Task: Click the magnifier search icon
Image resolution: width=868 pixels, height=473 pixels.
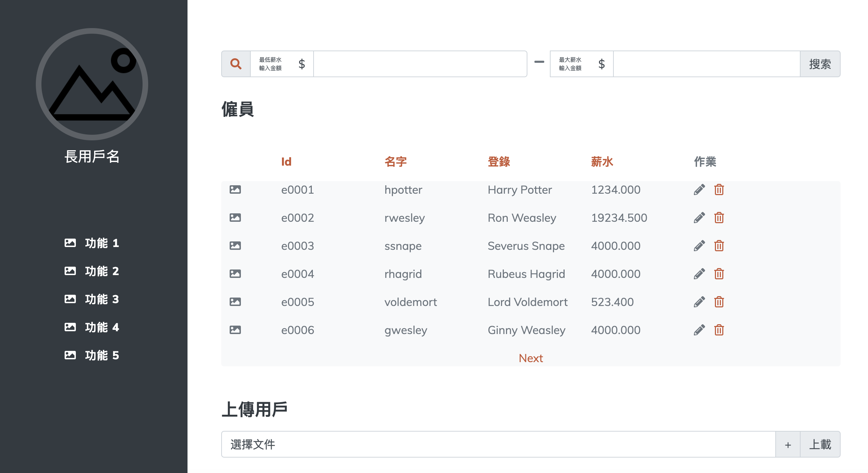Action: coord(236,64)
